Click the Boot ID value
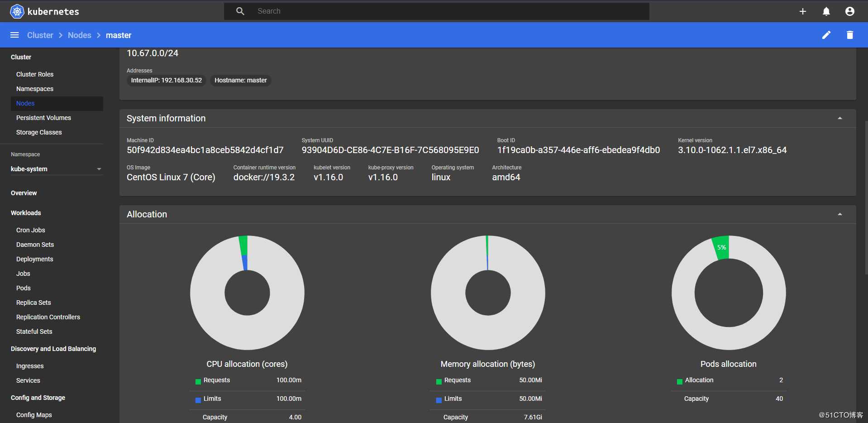This screenshot has height=423, width=868. coord(578,150)
